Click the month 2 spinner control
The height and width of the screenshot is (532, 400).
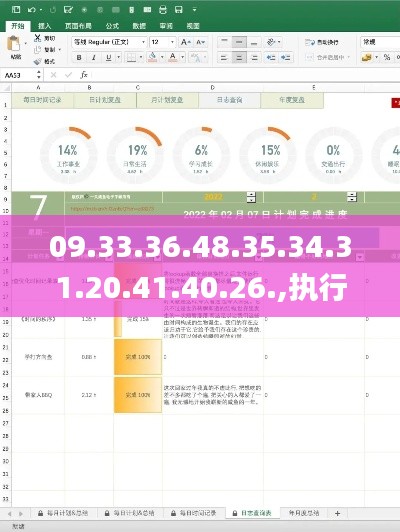click(352, 197)
